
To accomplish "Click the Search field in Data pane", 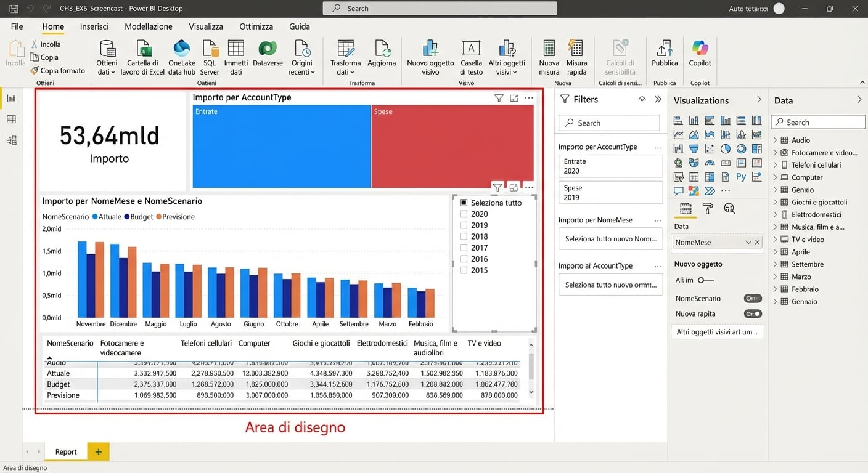I will (x=818, y=122).
